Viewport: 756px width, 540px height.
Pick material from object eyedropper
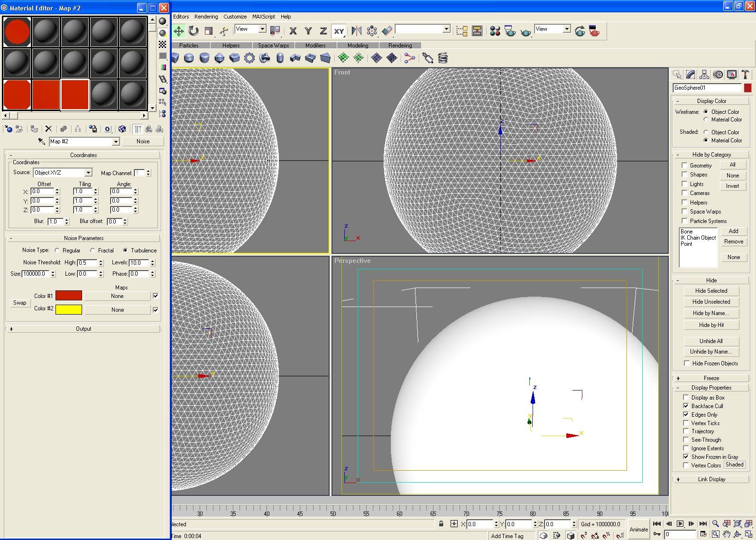tap(42, 141)
